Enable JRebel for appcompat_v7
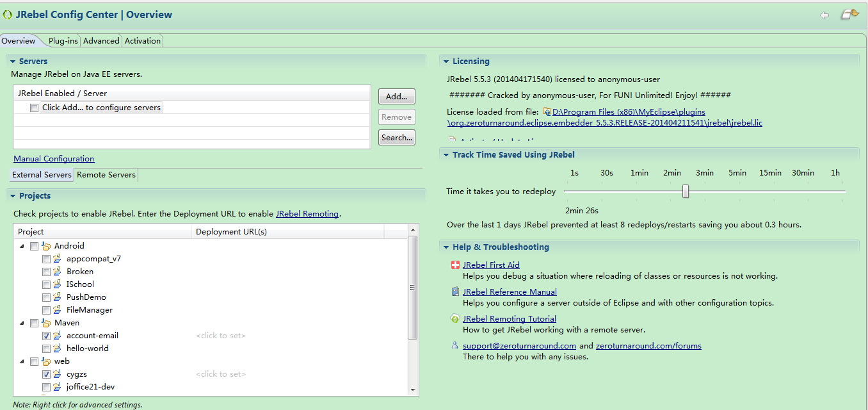 (46, 259)
